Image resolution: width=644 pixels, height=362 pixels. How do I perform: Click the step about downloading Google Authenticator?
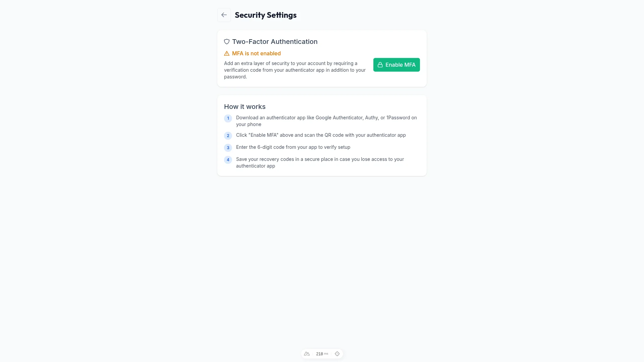click(x=326, y=121)
